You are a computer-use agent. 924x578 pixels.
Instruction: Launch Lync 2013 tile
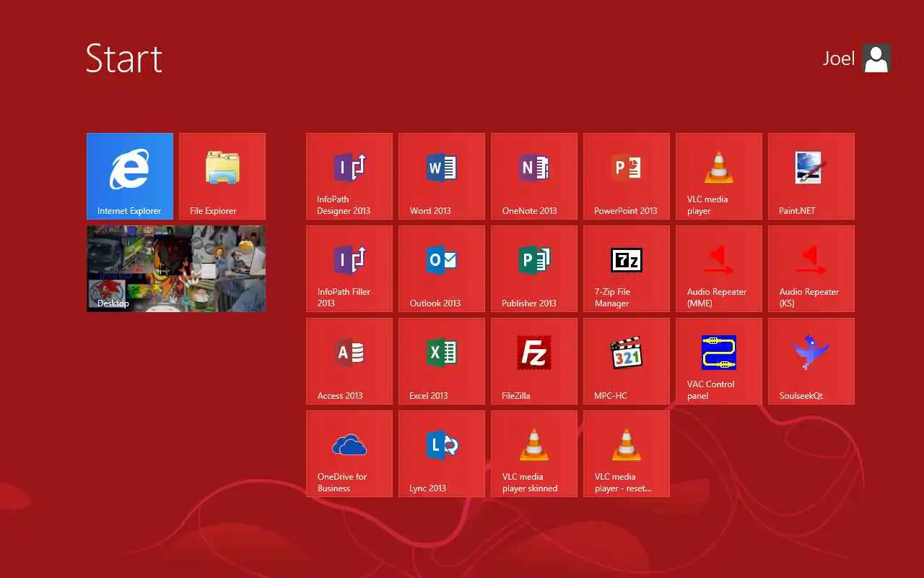pyautogui.click(x=442, y=454)
